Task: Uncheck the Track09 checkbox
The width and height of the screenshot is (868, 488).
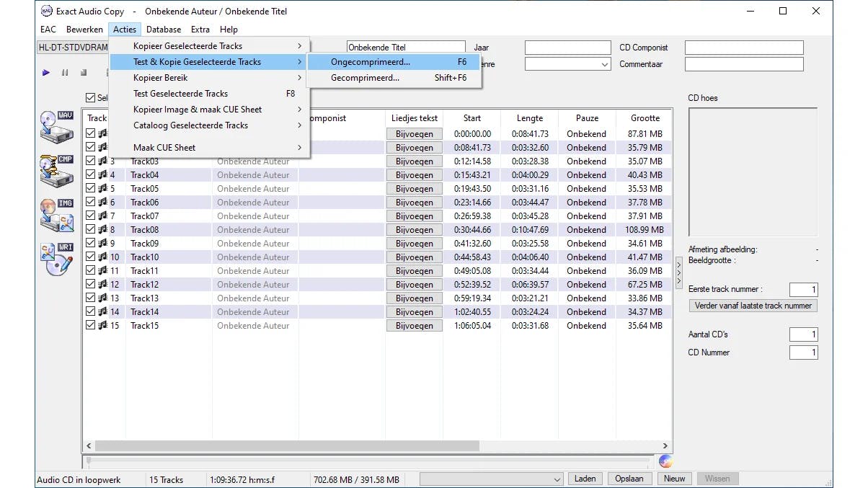Action: (x=90, y=243)
